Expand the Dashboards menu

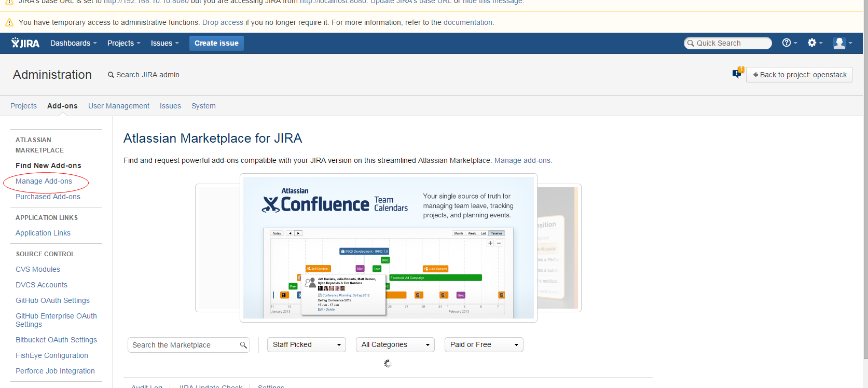point(73,43)
